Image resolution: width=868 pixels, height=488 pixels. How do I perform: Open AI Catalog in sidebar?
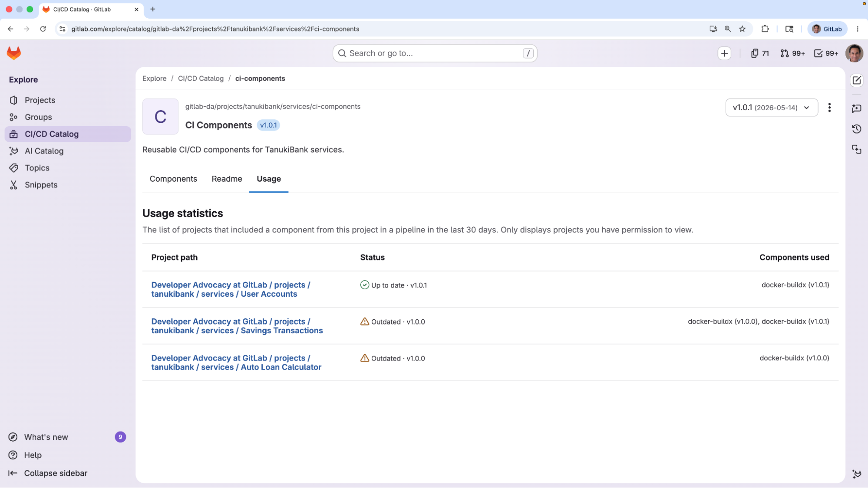(68, 151)
